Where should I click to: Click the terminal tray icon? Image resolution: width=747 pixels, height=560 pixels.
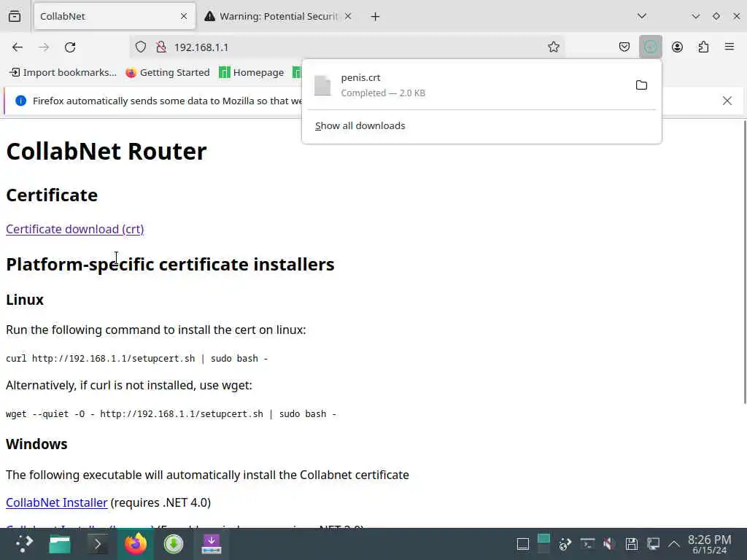(587, 544)
